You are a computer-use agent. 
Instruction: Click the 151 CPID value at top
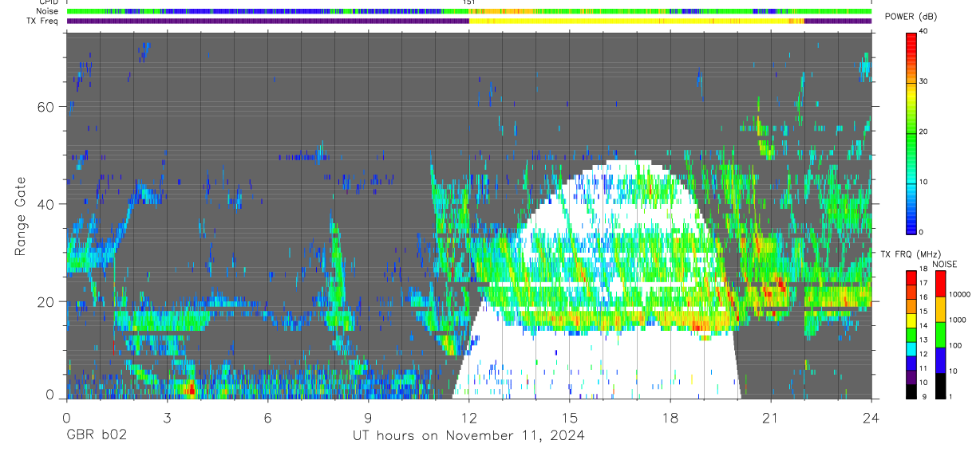469,2
